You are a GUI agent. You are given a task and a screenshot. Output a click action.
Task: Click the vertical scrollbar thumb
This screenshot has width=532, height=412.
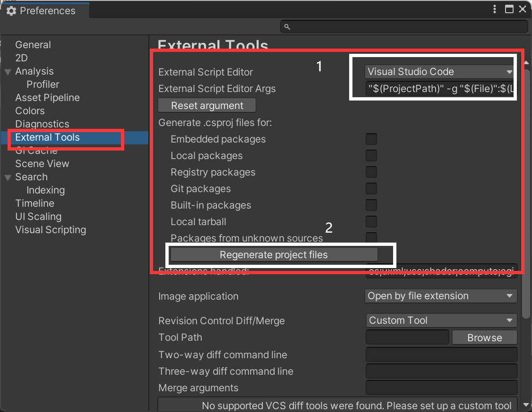click(526, 194)
